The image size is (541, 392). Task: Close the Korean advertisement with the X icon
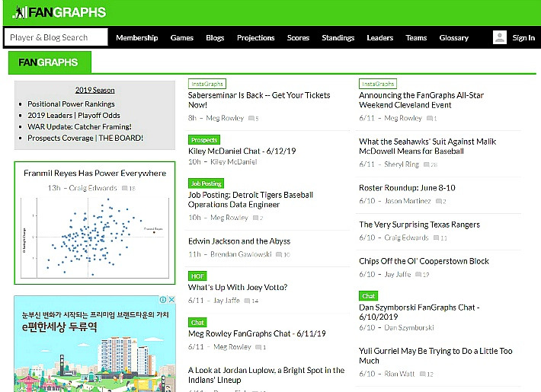click(171, 300)
